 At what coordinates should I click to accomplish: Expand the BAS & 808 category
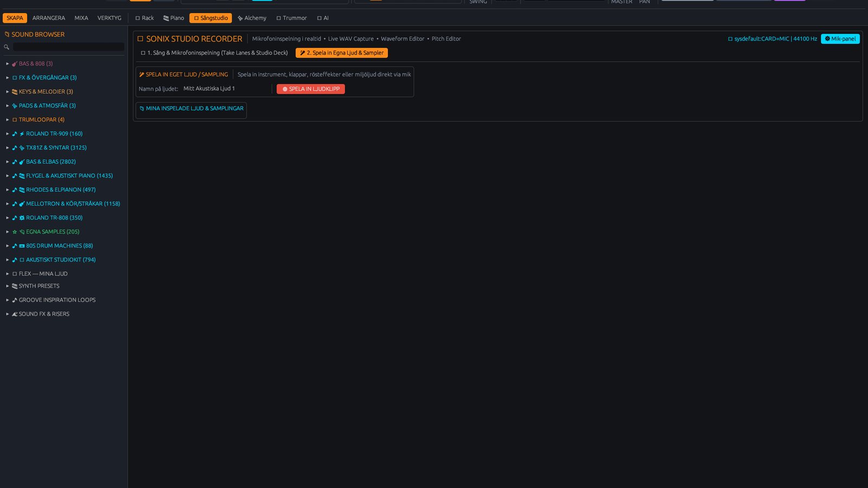[8, 63]
